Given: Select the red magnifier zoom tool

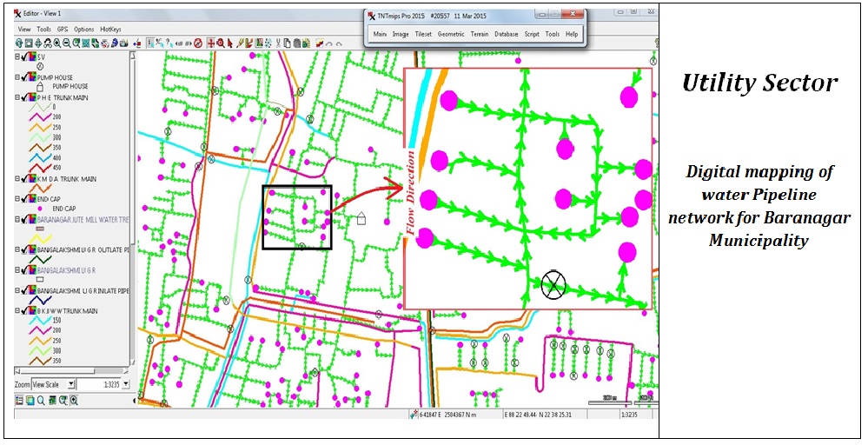Looking at the screenshot, I should [220, 43].
